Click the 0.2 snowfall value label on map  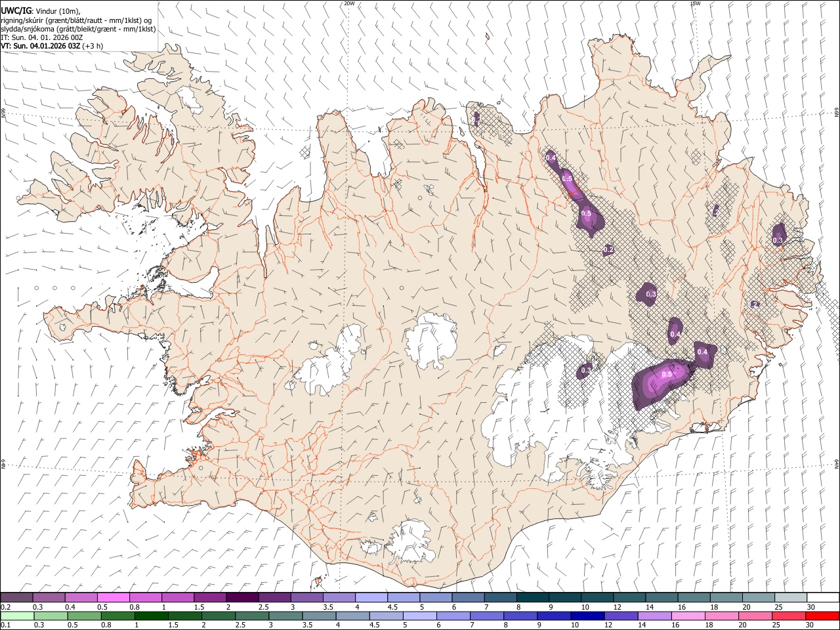(608, 249)
